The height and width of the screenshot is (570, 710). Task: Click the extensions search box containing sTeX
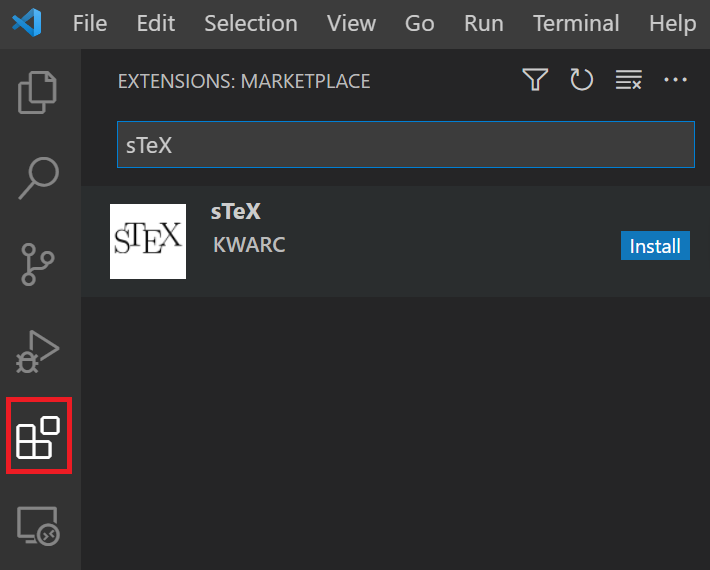point(405,145)
